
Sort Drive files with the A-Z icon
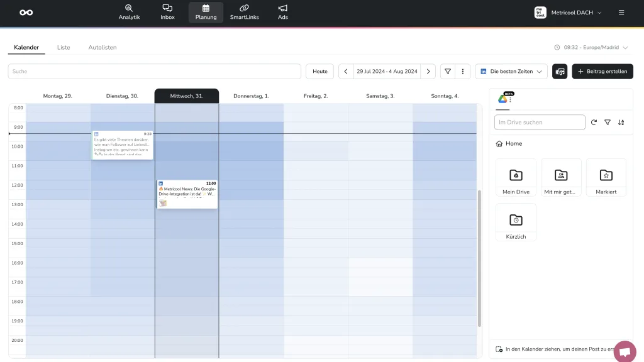click(621, 123)
